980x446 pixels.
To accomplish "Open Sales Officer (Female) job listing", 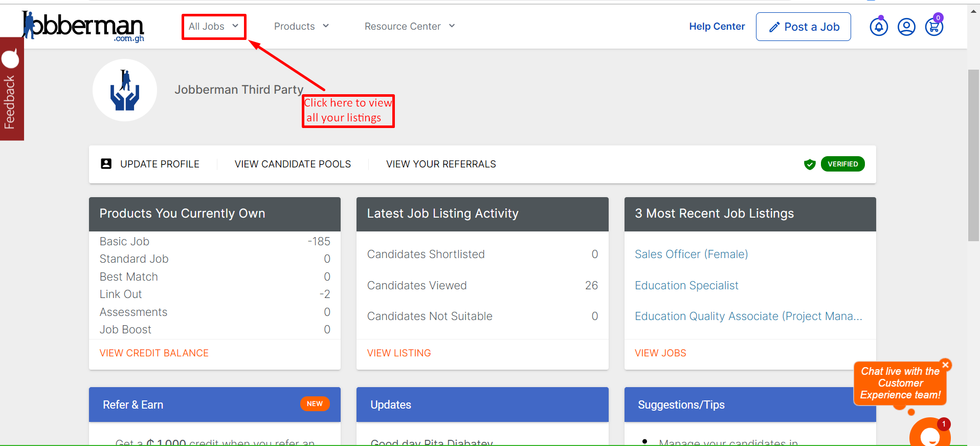I will click(691, 254).
